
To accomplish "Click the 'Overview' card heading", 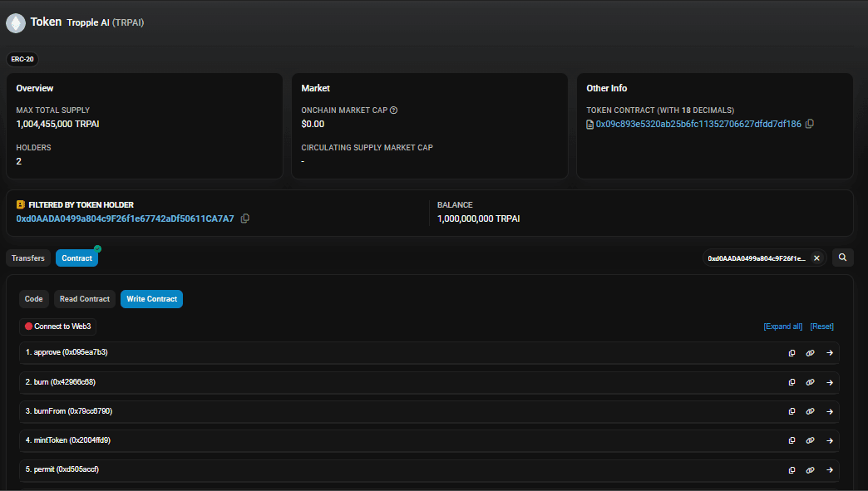I will coord(35,88).
